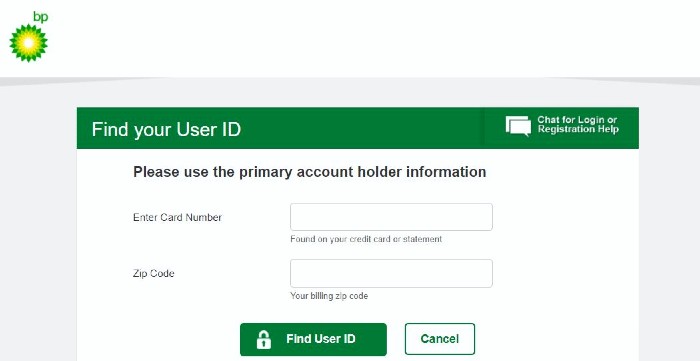Click the 'Find your User ID' header title
The width and height of the screenshot is (700, 361).
click(166, 129)
